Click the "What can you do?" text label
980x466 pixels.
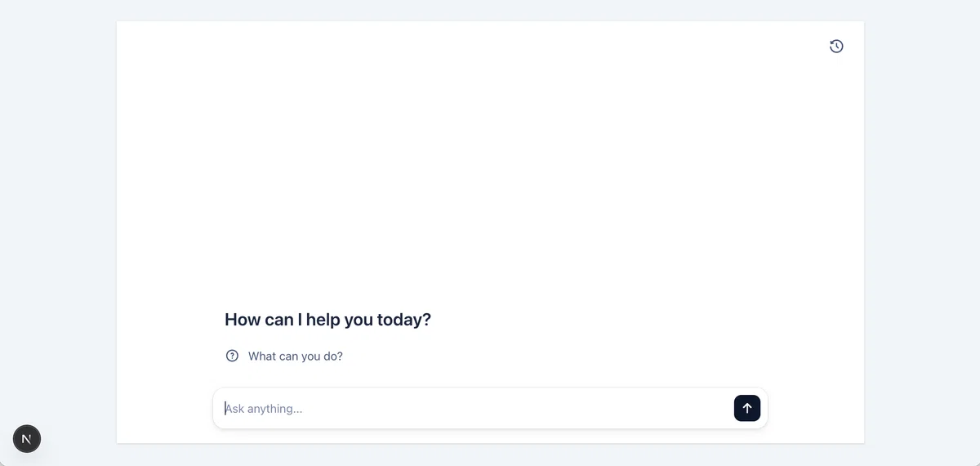pyautogui.click(x=296, y=356)
